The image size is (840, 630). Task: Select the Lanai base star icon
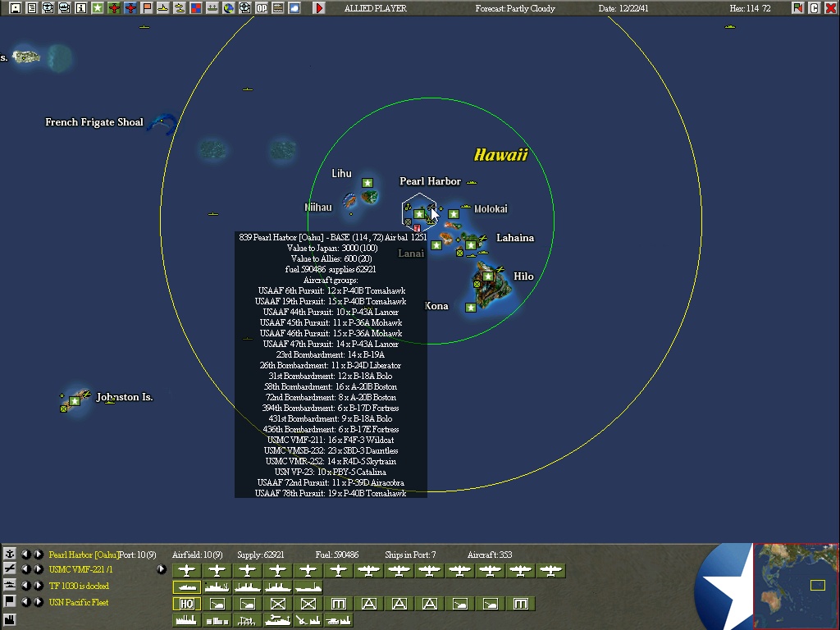point(436,245)
